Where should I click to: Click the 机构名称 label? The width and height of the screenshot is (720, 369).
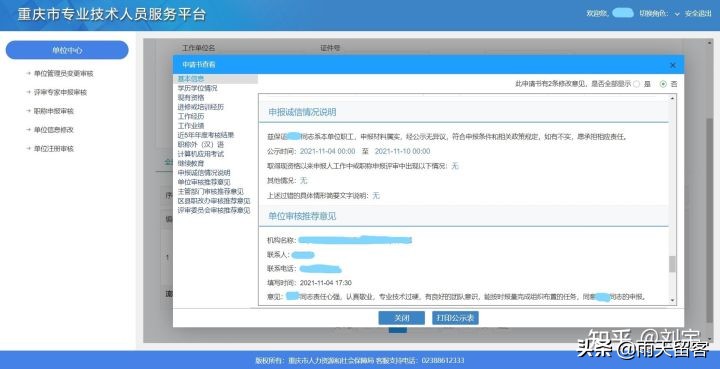tap(281, 240)
